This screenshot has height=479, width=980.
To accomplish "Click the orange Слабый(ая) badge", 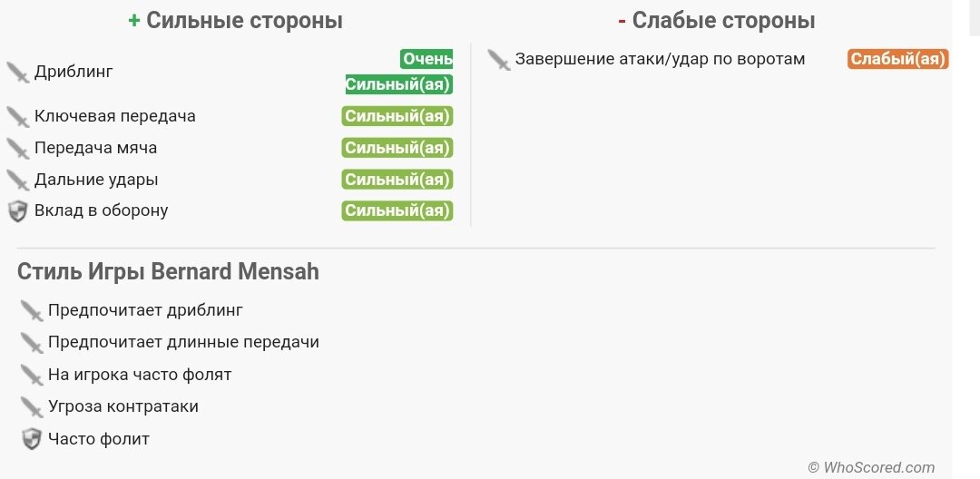I will (898, 59).
